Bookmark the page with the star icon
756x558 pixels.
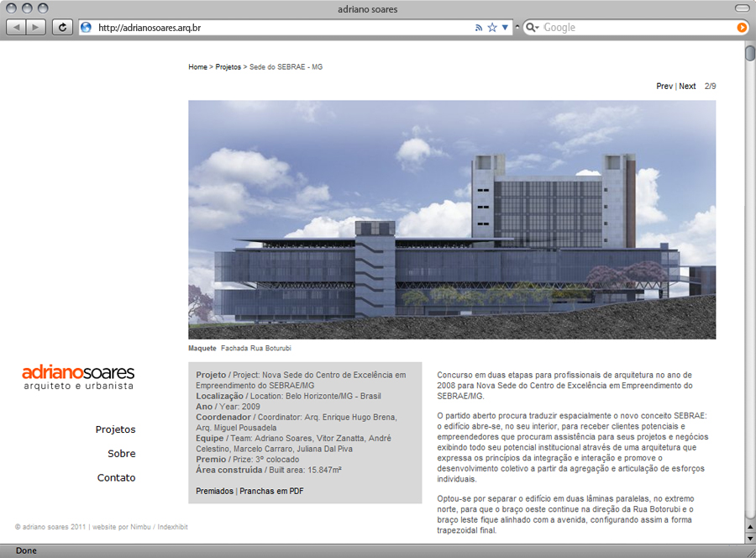pyautogui.click(x=492, y=28)
